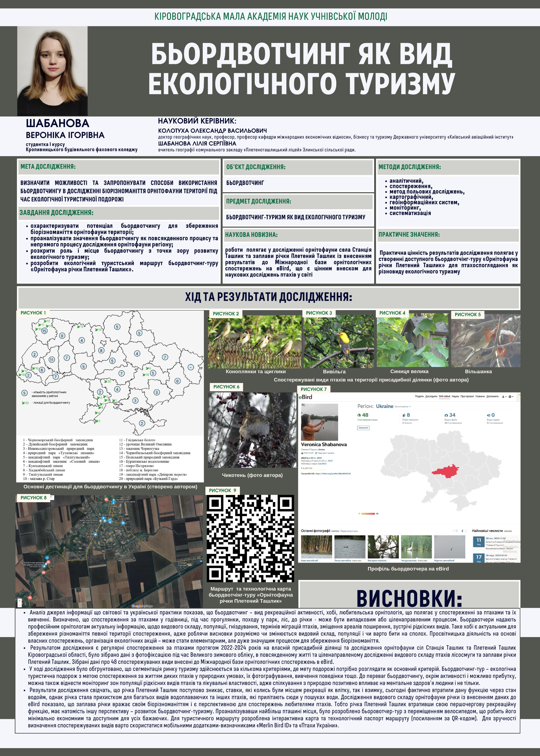Click the author portrait photo at top left
540x756 pixels.
[53, 71]
